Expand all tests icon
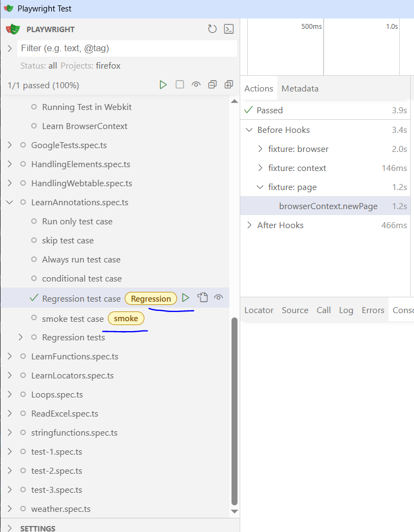414x532 pixels. coord(229,84)
